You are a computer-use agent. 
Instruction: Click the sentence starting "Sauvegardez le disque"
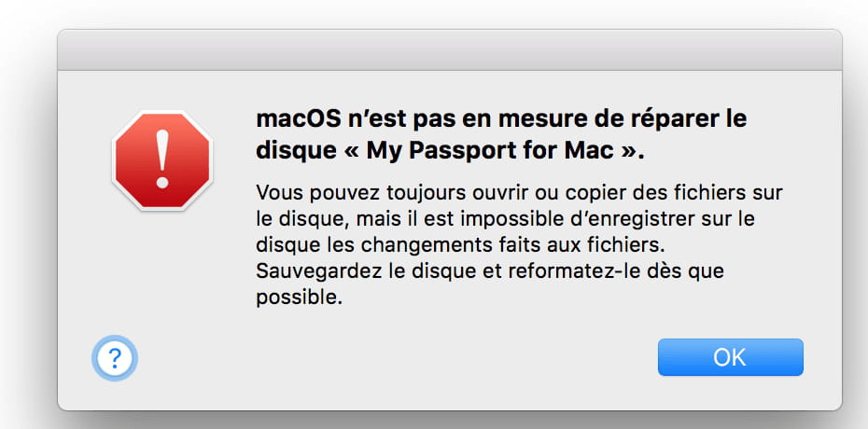point(490,271)
